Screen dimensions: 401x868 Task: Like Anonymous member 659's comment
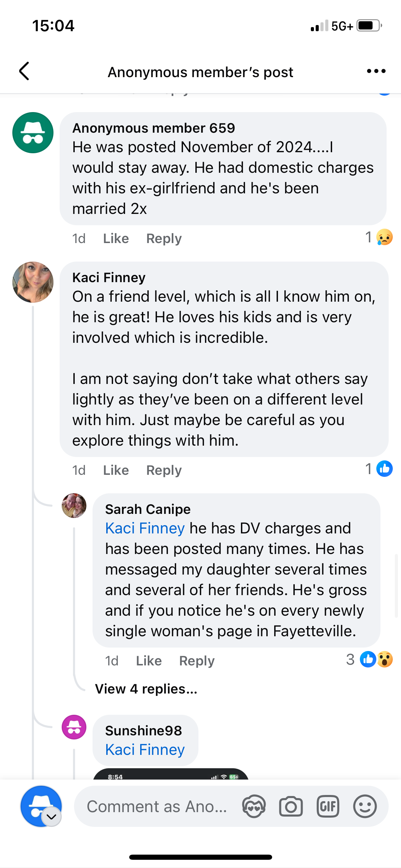tap(116, 239)
